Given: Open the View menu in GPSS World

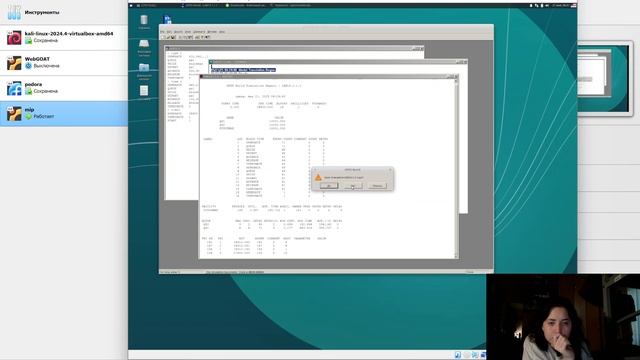Looking at the screenshot, I should [188, 31].
